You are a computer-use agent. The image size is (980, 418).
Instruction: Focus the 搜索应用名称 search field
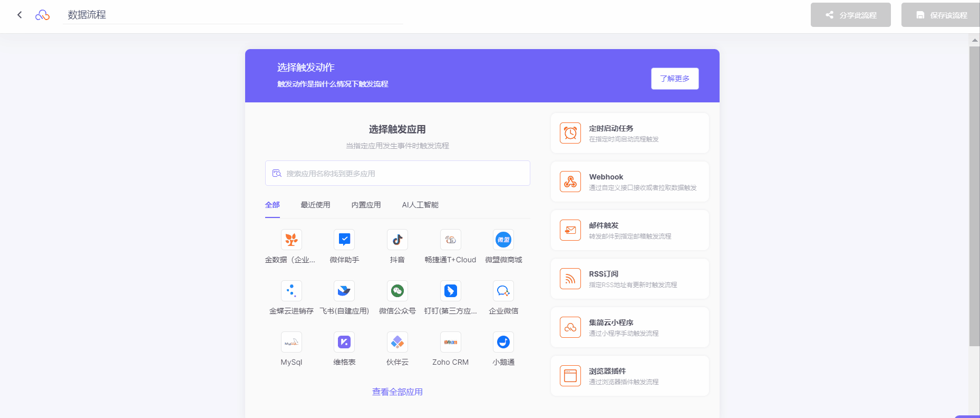click(397, 173)
